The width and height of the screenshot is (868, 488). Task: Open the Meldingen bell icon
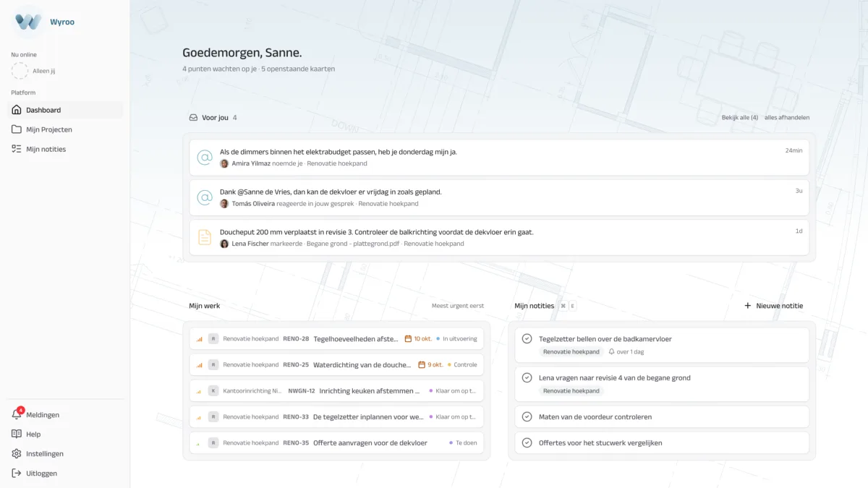pyautogui.click(x=17, y=415)
